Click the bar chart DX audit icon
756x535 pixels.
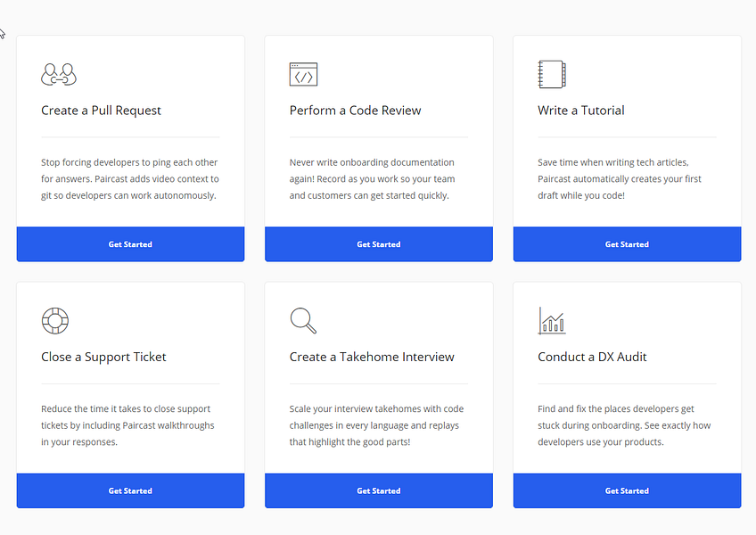(552, 321)
